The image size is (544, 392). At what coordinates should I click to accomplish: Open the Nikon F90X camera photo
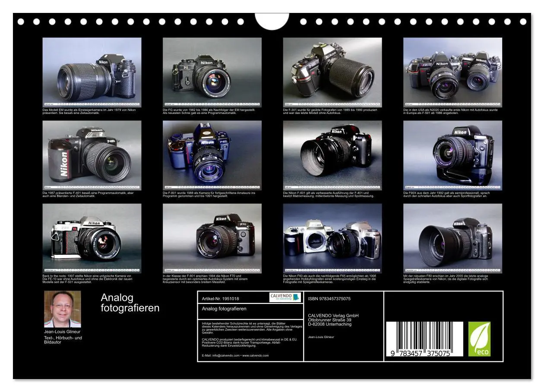(x=452, y=155)
